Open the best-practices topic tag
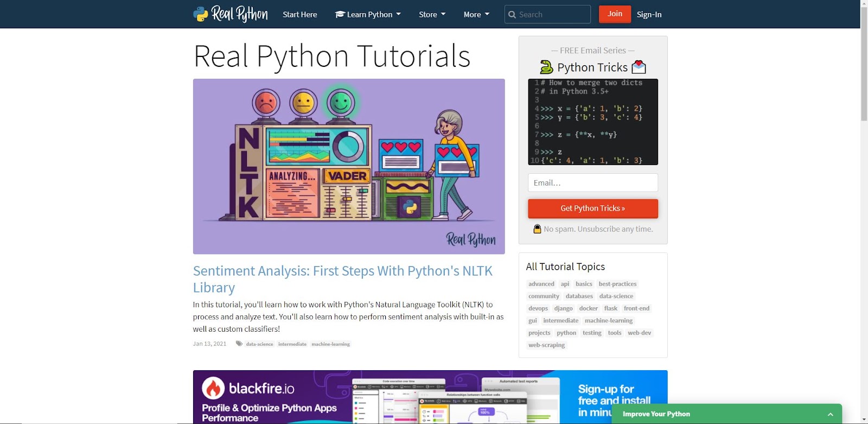The width and height of the screenshot is (868, 424). point(617,284)
